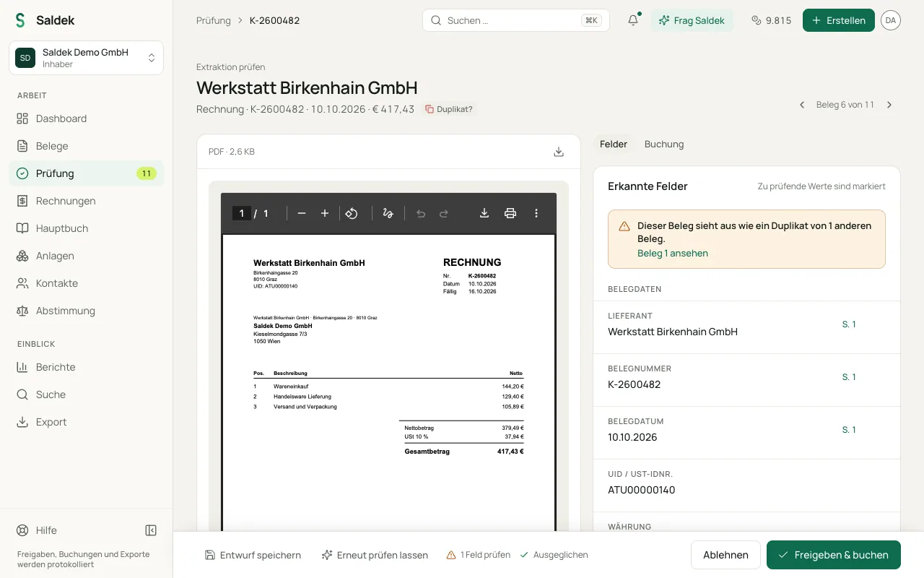Image resolution: width=924 pixels, height=578 pixels.
Task: Print the PDF invoice
Action: click(x=510, y=213)
